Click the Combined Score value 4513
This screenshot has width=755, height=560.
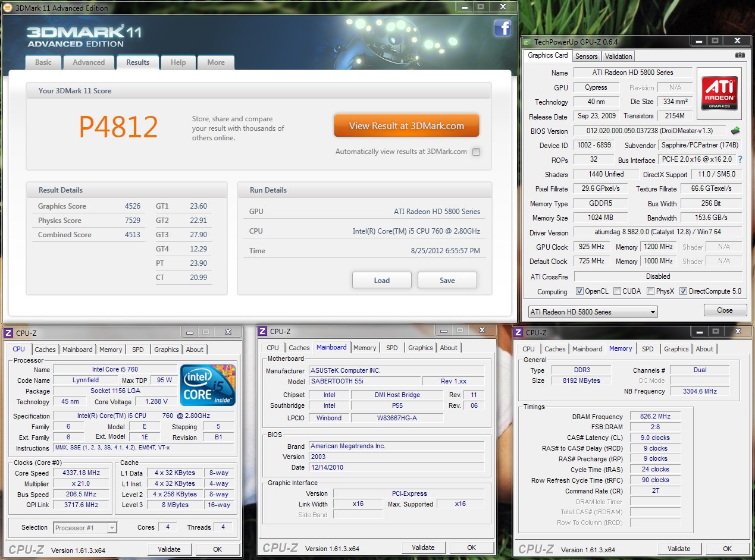pos(133,235)
